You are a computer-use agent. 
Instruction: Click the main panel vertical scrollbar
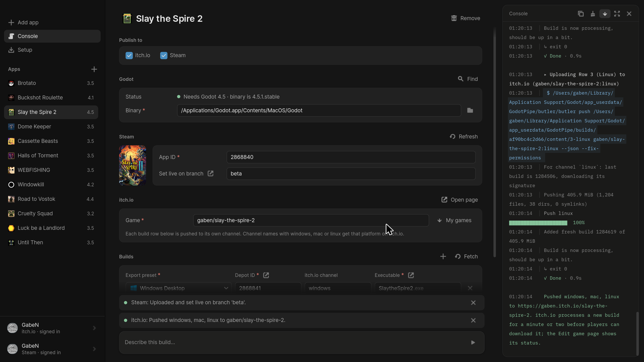(x=494, y=142)
